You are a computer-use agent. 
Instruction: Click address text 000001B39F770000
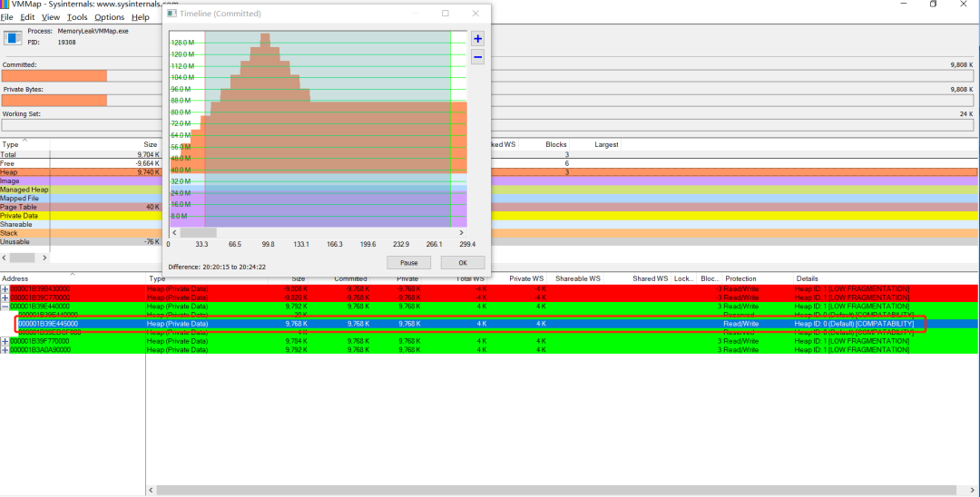click(x=40, y=342)
